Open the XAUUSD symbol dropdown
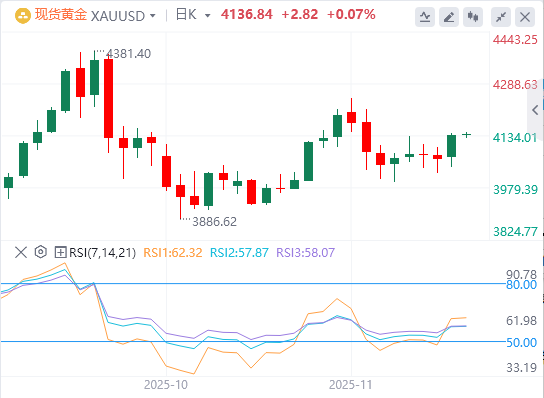The width and height of the screenshot is (544, 398). [x=153, y=16]
